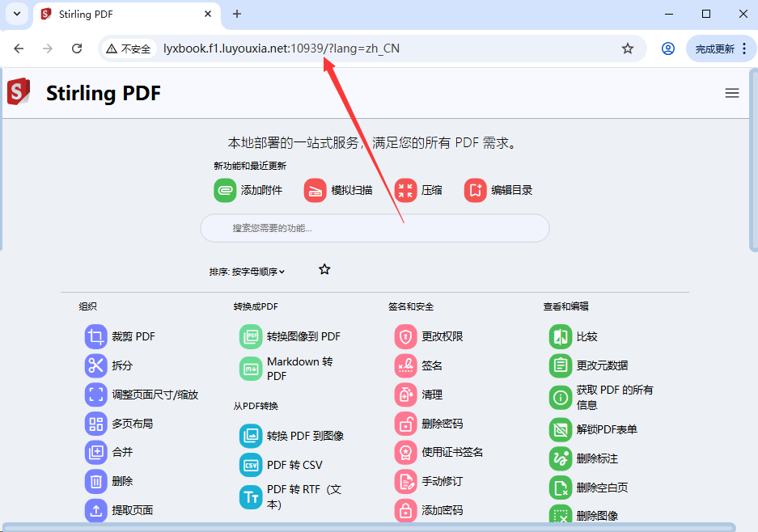The height and width of the screenshot is (532, 758).
Task: Reload the current page
Action: pyautogui.click(x=76, y=49)
